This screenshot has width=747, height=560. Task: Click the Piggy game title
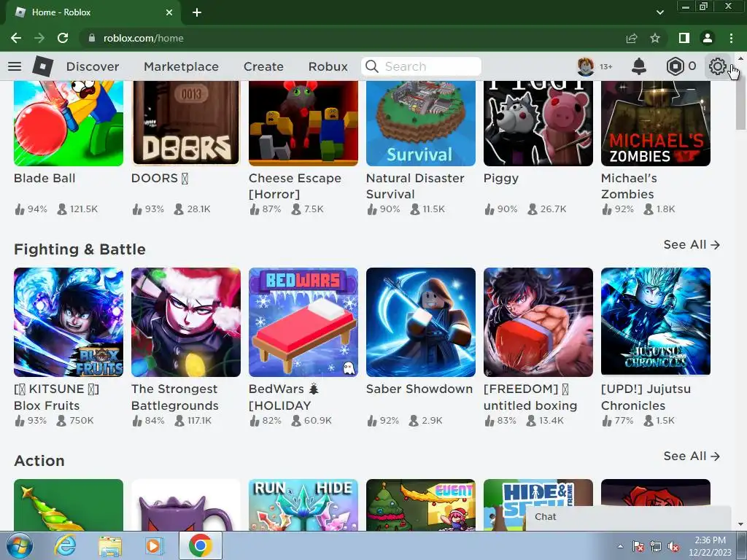pyautogui.click(x=500, y=179)
